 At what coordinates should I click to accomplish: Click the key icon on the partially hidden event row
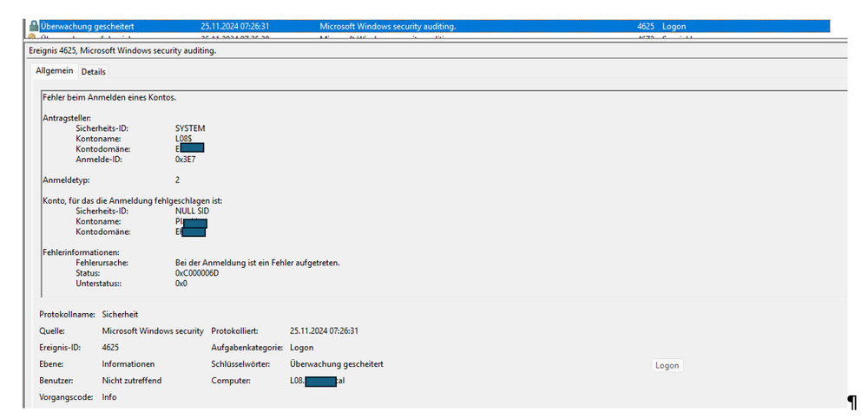pyautogui.click(x=31, y=36)
